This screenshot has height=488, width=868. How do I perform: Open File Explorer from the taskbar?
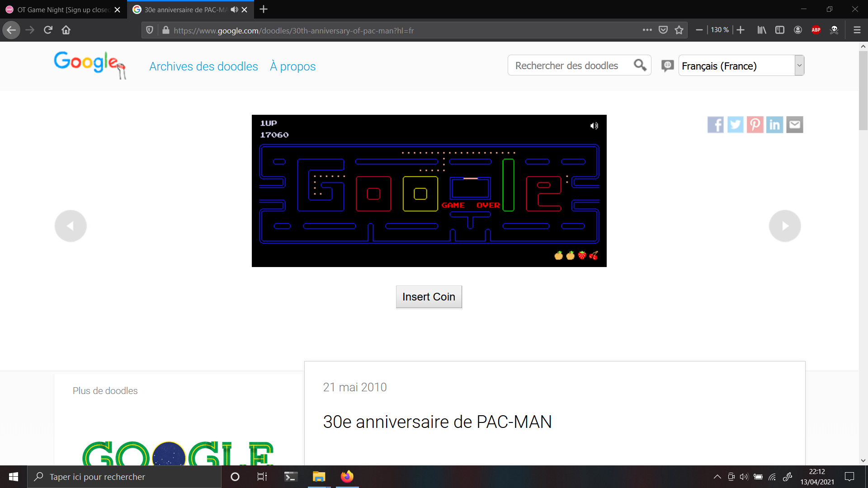(319, 477)
